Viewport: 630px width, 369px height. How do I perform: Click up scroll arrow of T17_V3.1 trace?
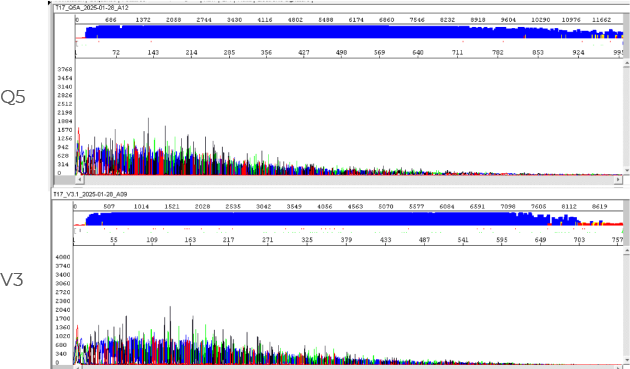pyautogui.click(x=626, y=250)
